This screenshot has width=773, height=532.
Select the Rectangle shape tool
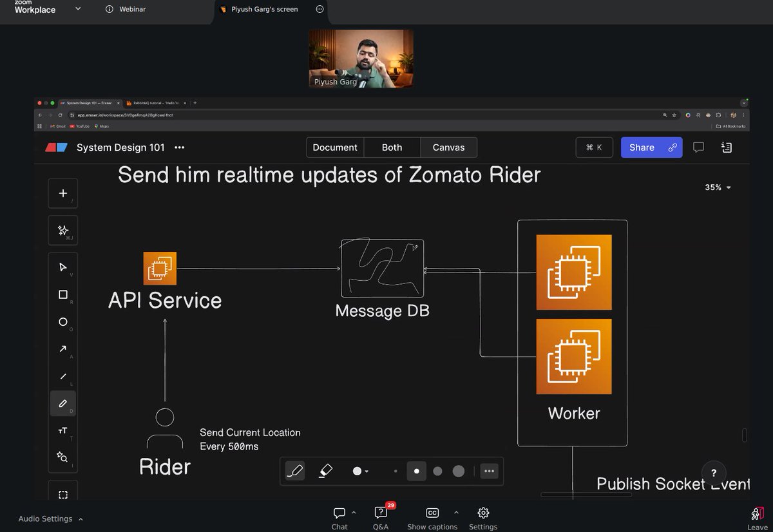pos(63,294)
